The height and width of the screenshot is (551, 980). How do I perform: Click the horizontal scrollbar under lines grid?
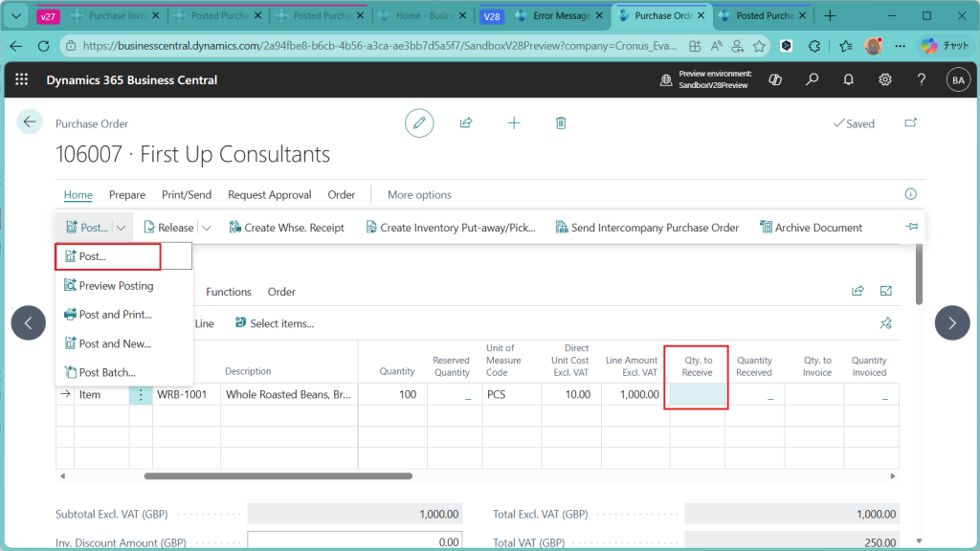coord(278,475)
